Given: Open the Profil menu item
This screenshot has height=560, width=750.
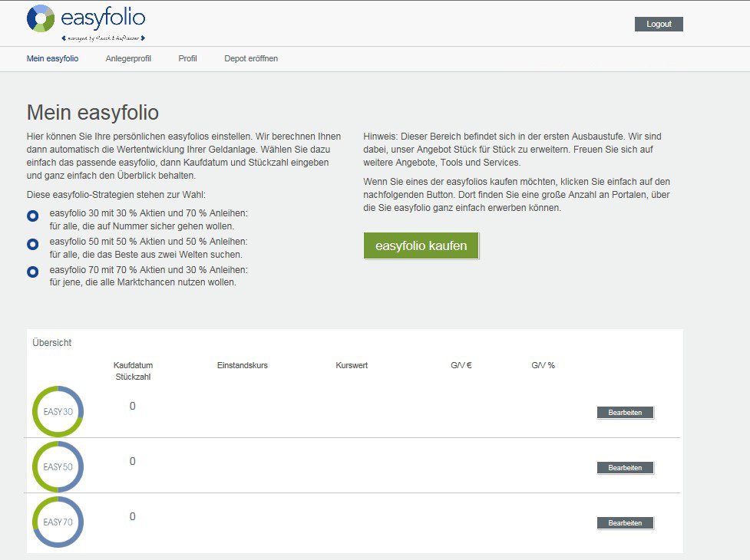Looking at the screenshot, I should (x=187, y=58).
